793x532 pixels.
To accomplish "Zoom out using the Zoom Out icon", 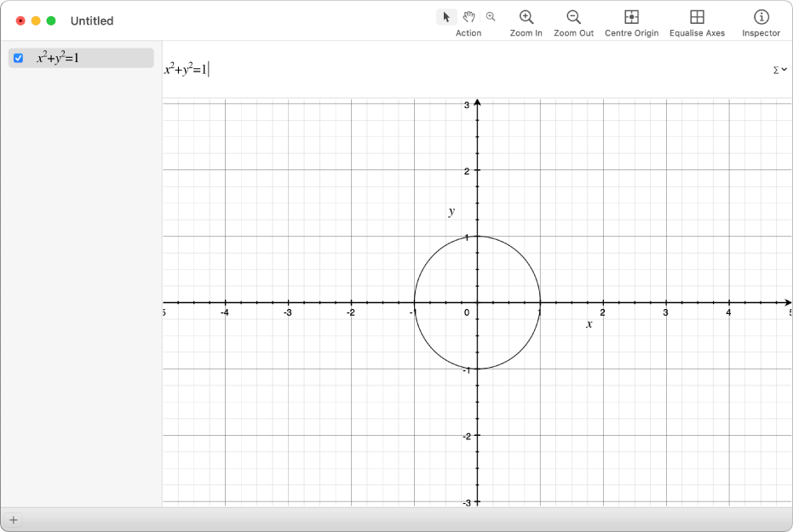I will point(572,18).
